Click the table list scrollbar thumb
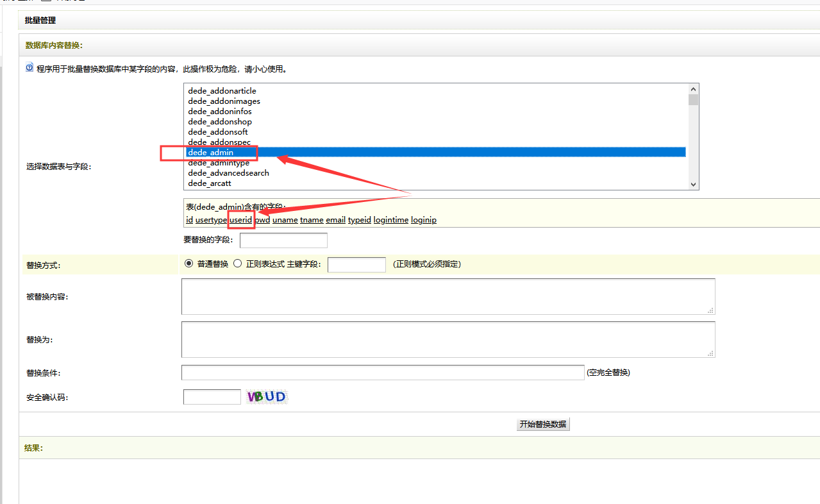Screen dimensions: 820x504 [693, 100]
